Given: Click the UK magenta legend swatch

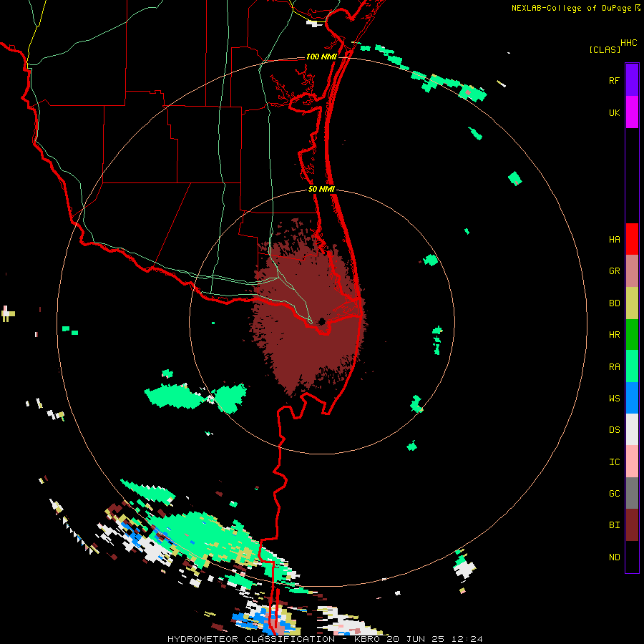Looking at the screenshot, I should point(632,112).
